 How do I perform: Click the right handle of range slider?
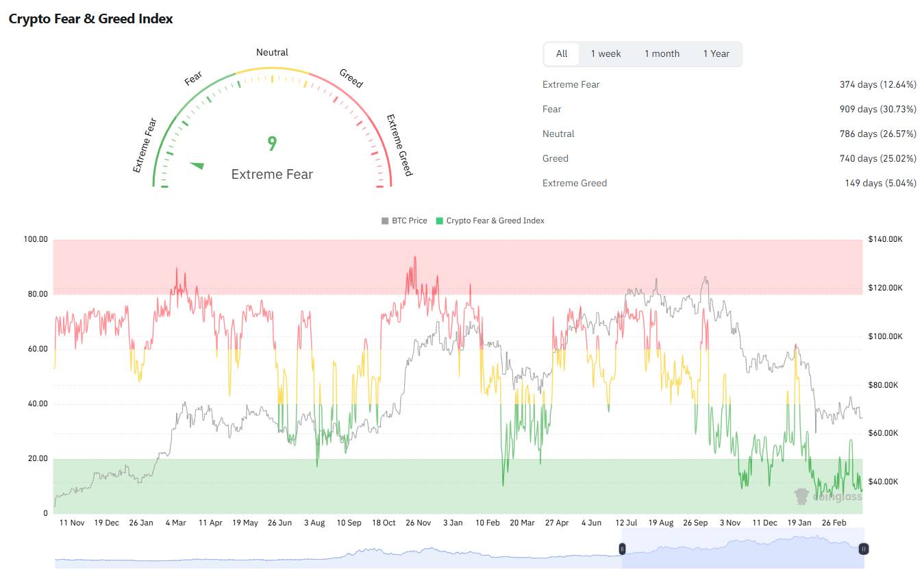(864, 549)
